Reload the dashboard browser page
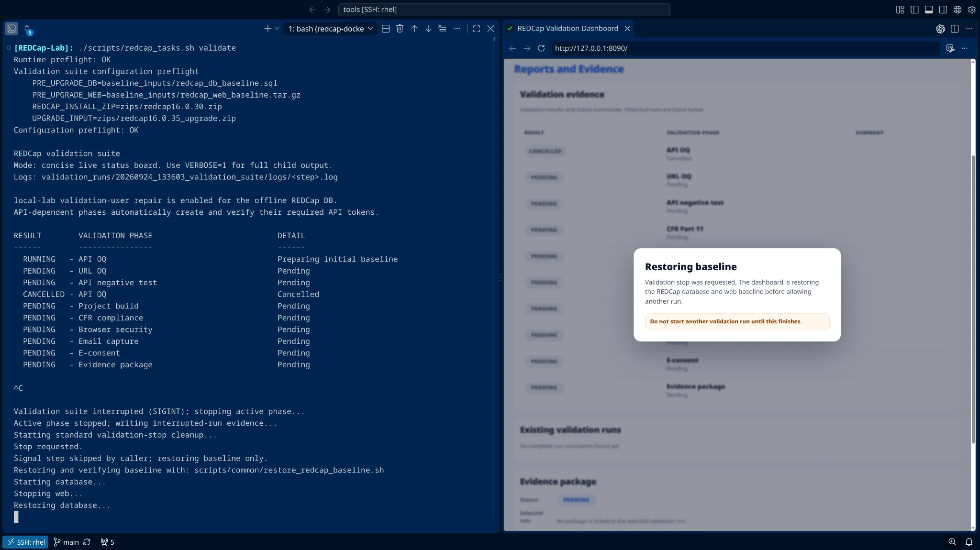 pyautogui.click(x=541, y=48)
